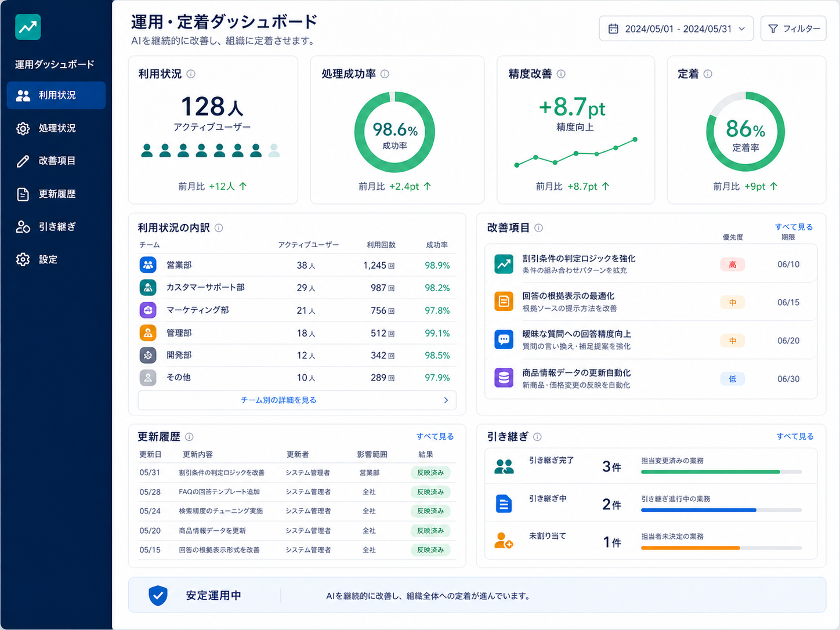Click the blue 引き継ぎ進行中の業務 progress bar
840x630 pixels.
[x=721, y=510]
